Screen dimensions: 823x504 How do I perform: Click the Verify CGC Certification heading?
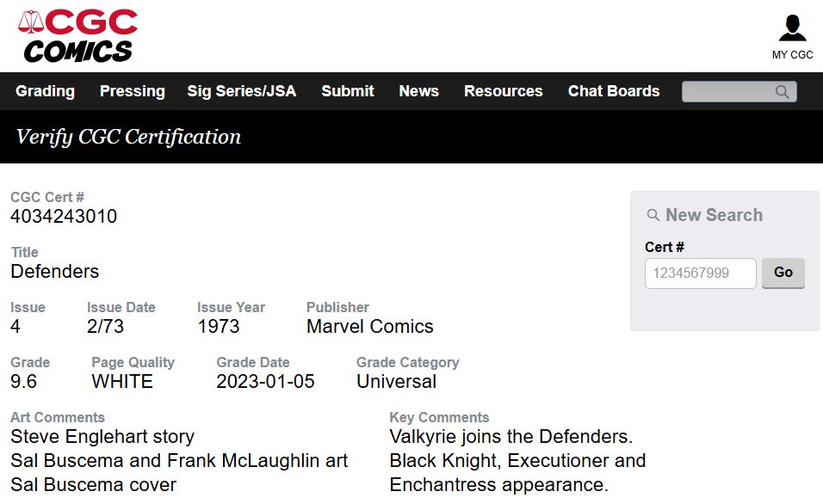pos(128,137)
